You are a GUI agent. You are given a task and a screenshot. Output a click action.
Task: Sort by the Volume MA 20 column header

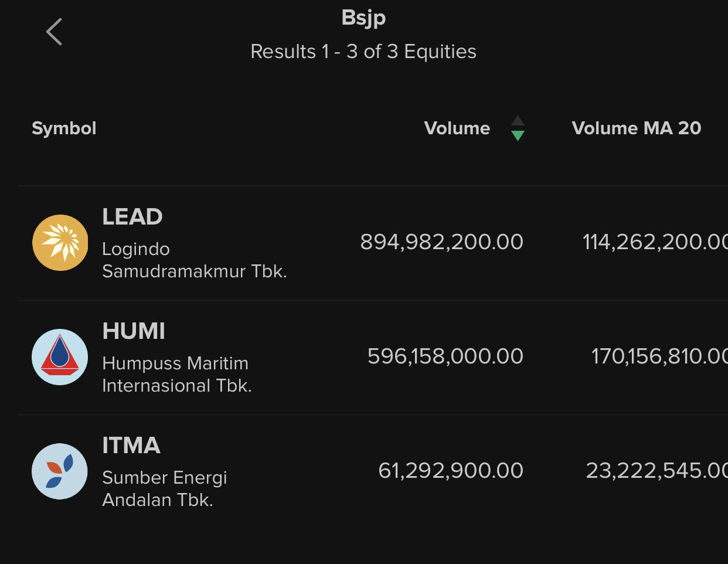636,128
